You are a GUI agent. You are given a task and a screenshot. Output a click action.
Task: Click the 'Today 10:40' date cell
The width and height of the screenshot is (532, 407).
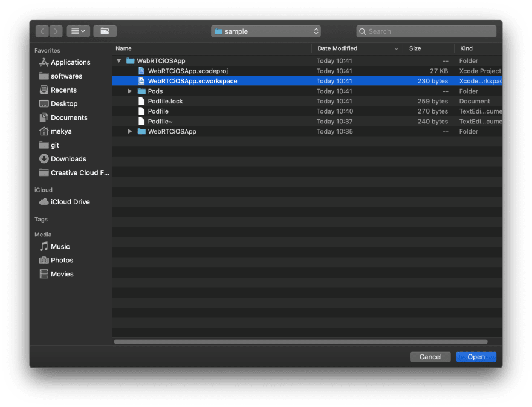click(x=335, y=111)
